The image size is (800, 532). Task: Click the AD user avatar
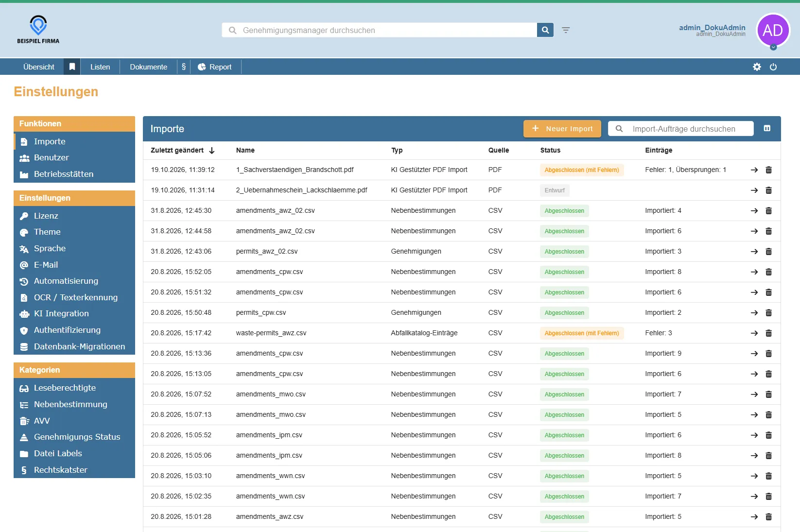773,30
